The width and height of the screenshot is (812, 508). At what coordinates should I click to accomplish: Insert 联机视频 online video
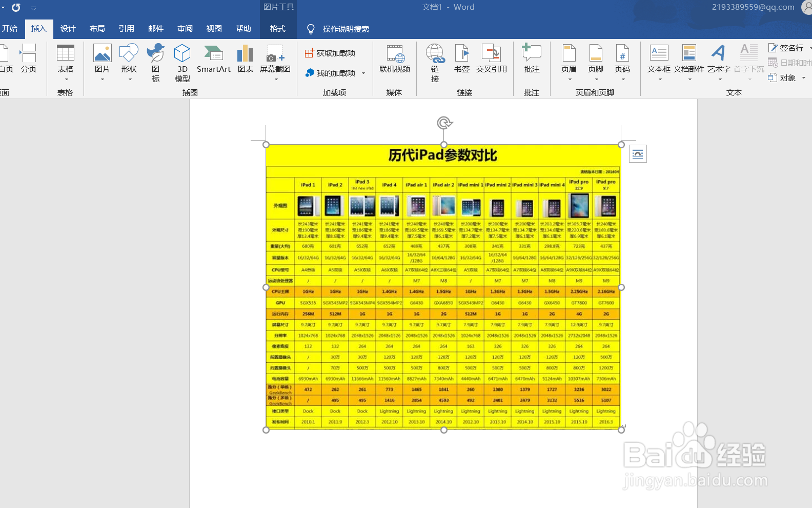pyautogui.click(x=395, y=58)
